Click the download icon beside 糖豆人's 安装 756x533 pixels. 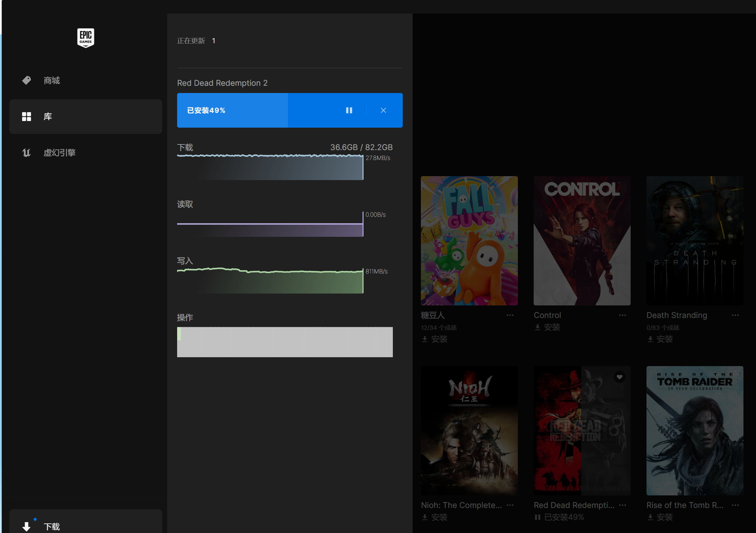point(425,339)
